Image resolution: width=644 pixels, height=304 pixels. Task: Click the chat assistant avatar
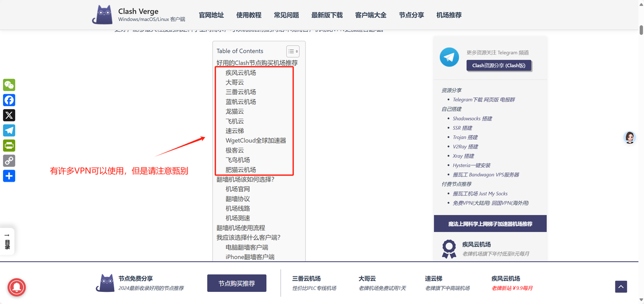point(629,137)
